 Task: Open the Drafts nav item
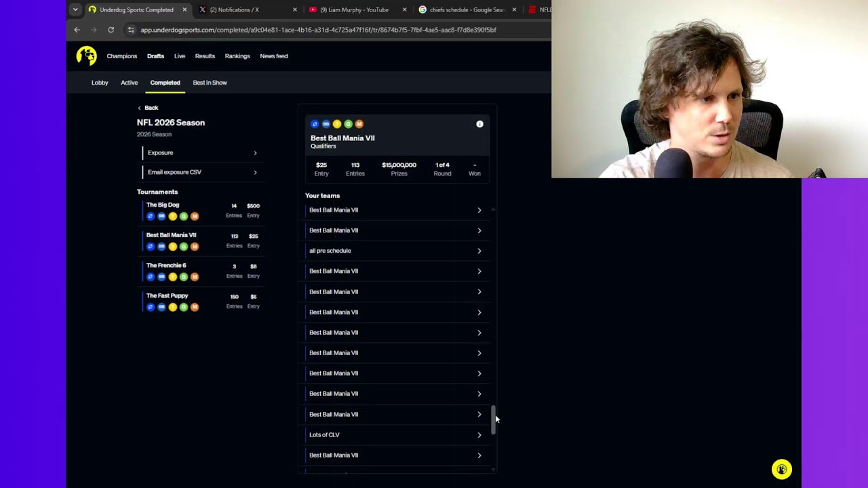click(x=155, y=56)
